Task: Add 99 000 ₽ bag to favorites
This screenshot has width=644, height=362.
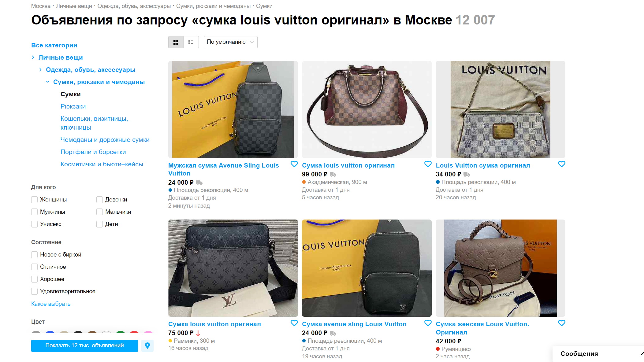Action: pos(428,164)
